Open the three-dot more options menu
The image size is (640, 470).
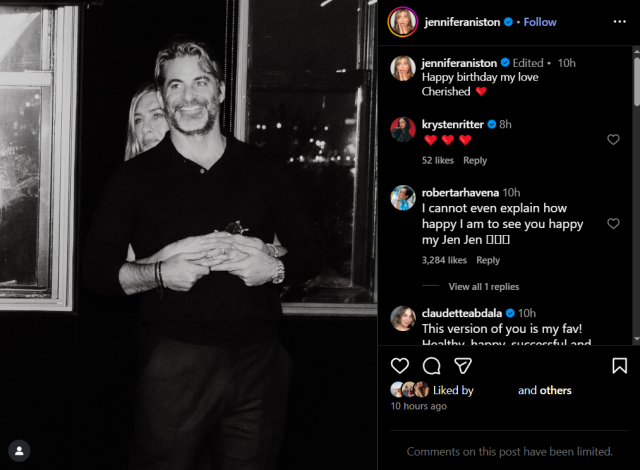click(619, 22)
